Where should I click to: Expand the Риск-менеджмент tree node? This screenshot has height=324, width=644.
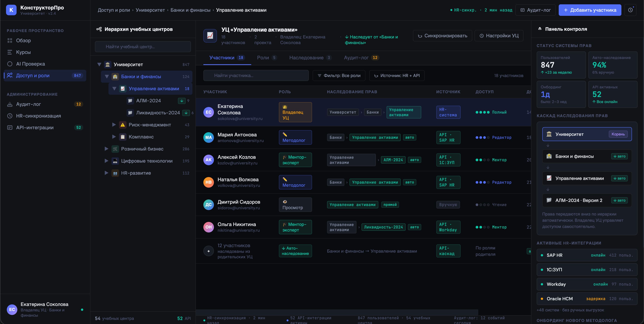point(114,125)
